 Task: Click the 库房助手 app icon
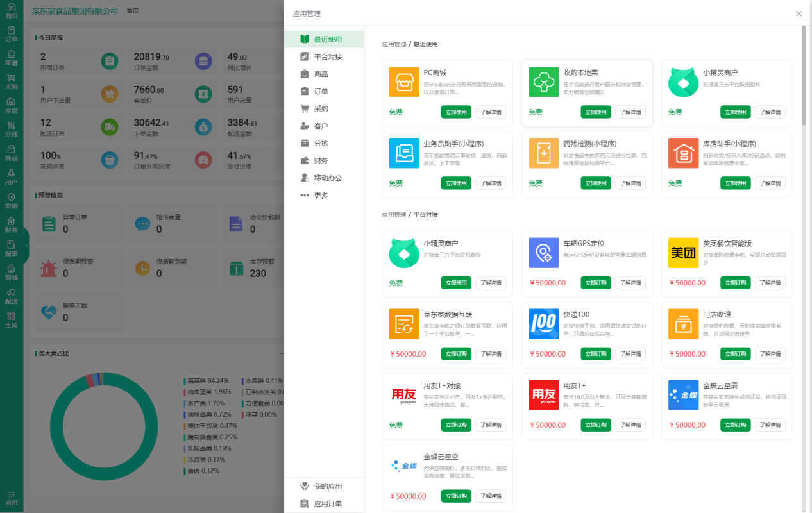684,153
